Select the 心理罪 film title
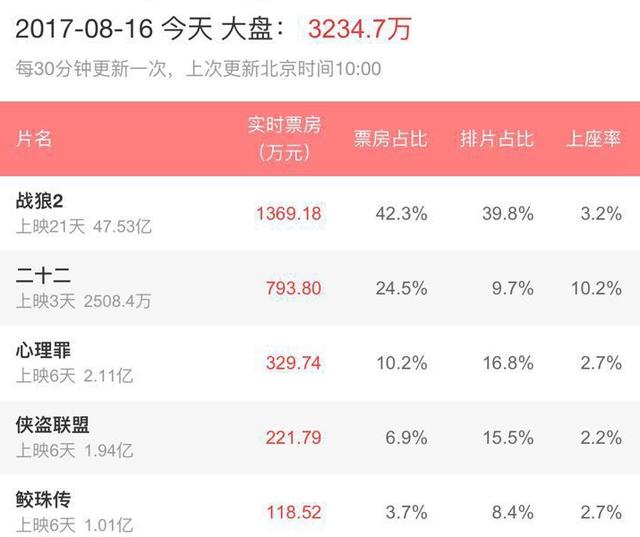Viewport: 640px width, 537px height. [x=43, y=350]
